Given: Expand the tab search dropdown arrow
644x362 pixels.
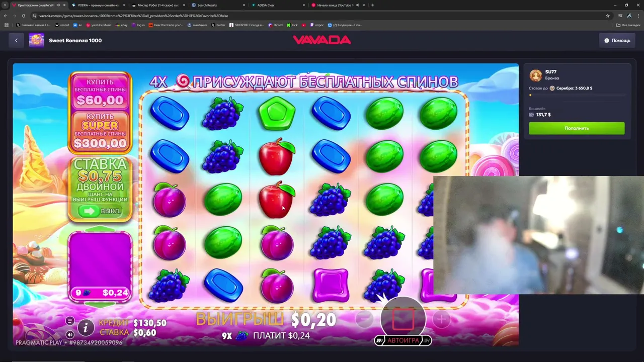Looking at the screenshot, I should (6, 5).
